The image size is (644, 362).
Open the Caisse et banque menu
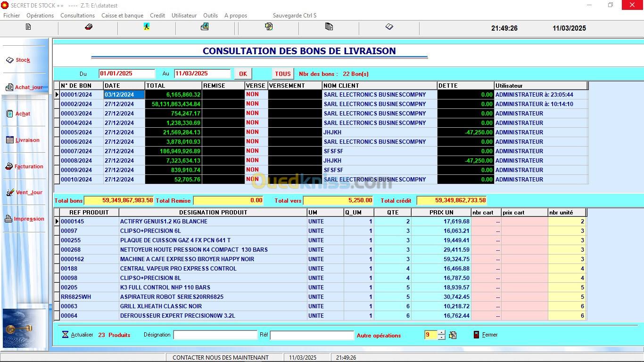tap(122, 16)
